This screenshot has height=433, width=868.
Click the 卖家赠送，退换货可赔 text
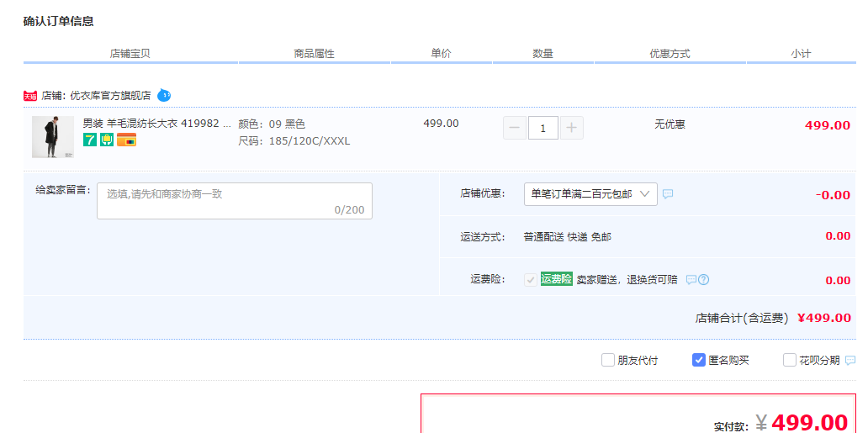(x=627, y=280)
